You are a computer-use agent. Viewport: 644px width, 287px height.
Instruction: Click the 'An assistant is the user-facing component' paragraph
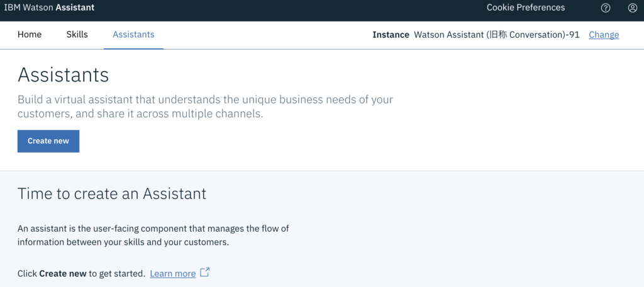click(153, 235)
